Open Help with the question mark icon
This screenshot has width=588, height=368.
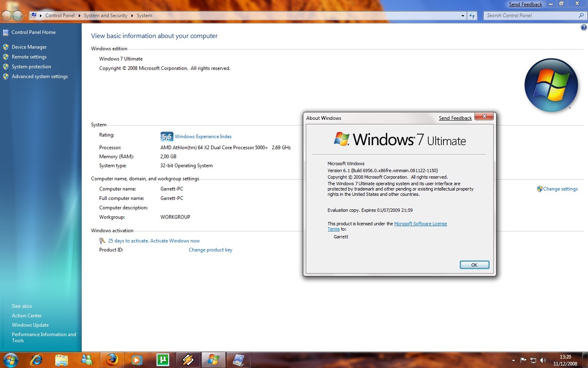(584, 27)
